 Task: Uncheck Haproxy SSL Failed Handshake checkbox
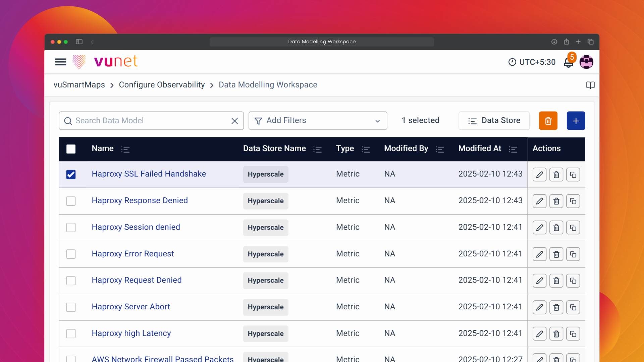(71, 174)
